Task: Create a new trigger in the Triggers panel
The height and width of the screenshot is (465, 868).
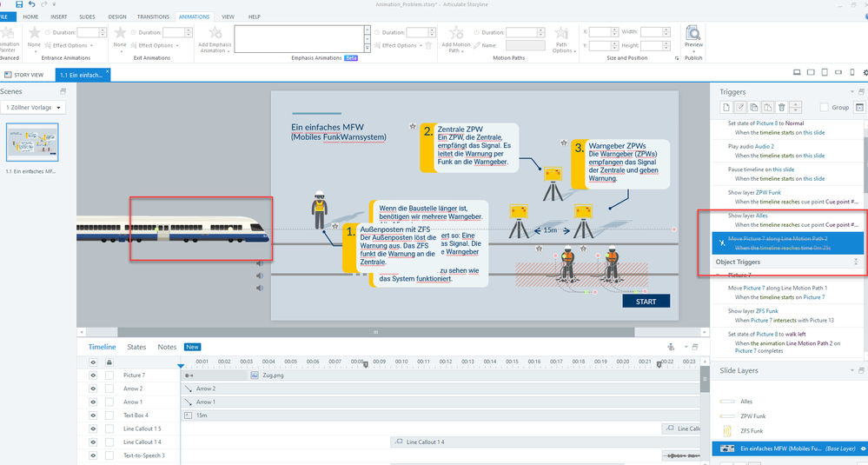Action: tap(726, 107)
